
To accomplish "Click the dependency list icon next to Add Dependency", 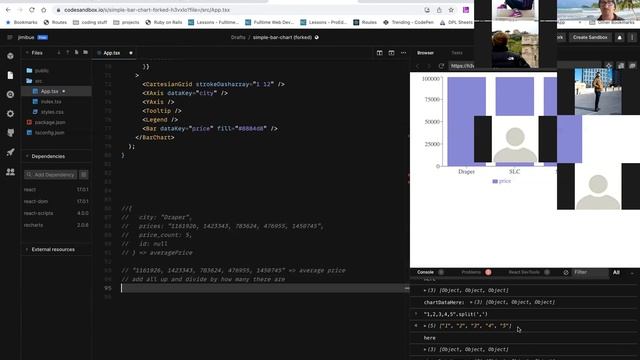I will (x=84, y=175).
